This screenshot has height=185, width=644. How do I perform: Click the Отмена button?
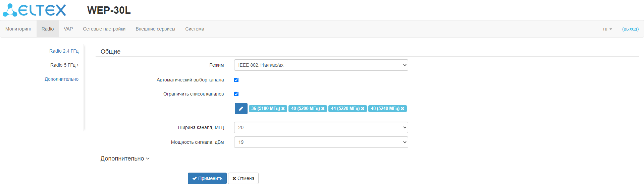click(x=243, y=178)
